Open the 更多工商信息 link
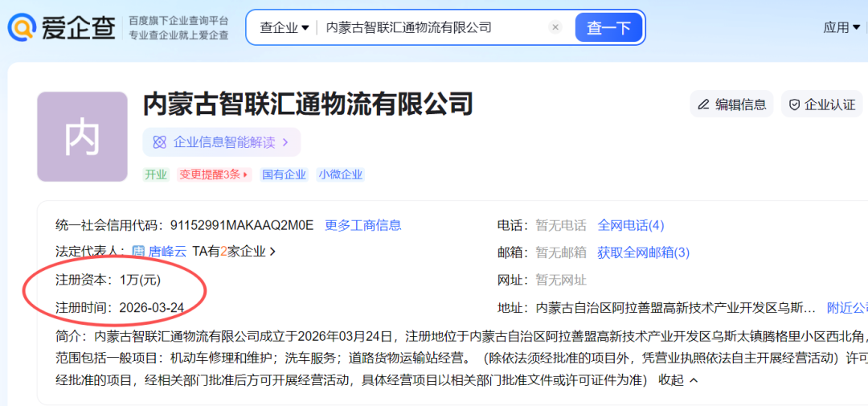Image resolution: width=868 pixels, height=406 pixels. [x=363, y=225]
